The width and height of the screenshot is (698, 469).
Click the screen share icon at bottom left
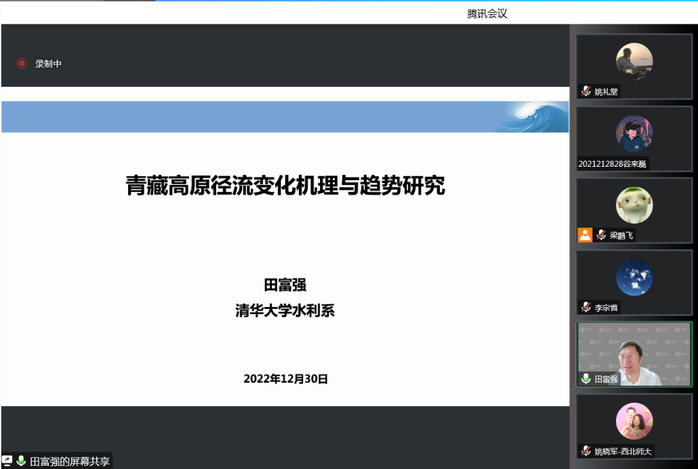click(x=7, y=461)
